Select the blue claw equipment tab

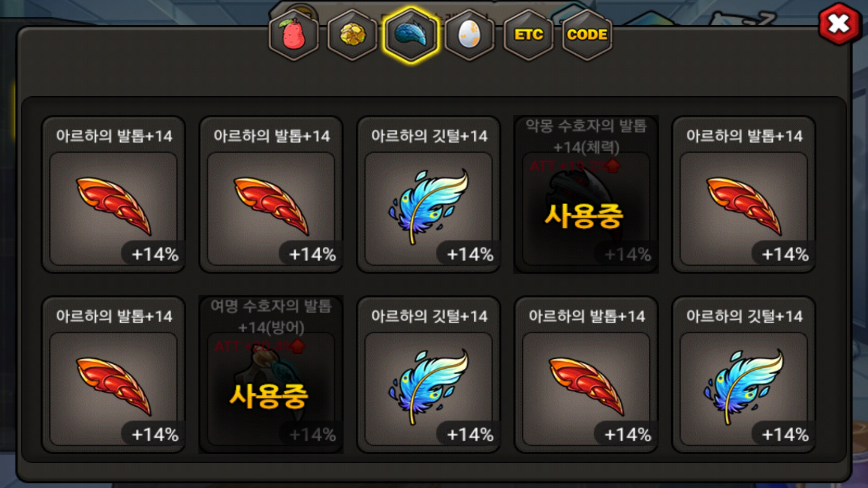coord(411,35)
